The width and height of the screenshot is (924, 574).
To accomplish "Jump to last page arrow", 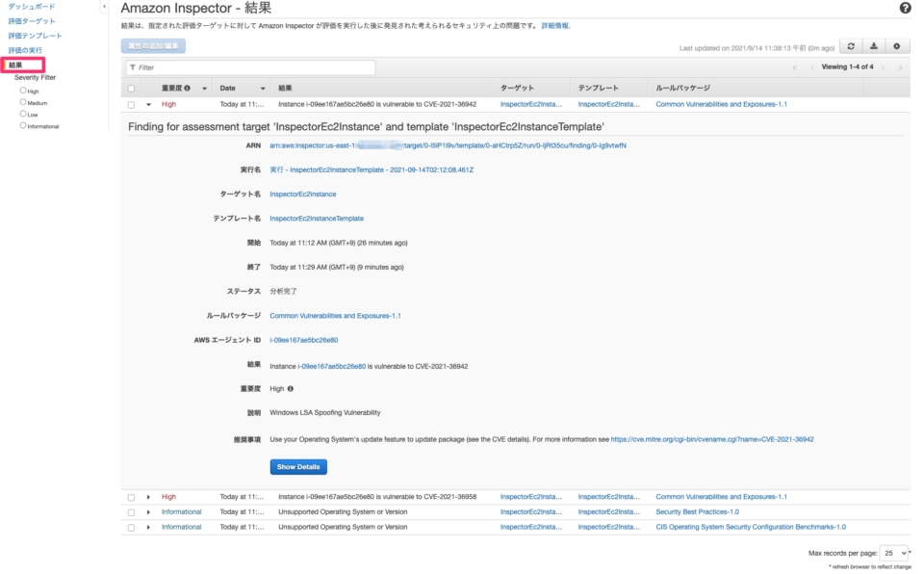I will [900, 67].
